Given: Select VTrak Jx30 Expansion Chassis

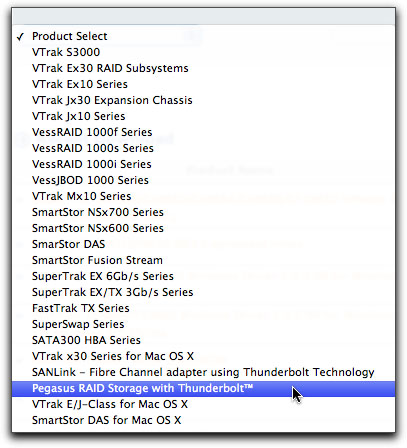Looking at the screenshot, I should click(203, 100).
